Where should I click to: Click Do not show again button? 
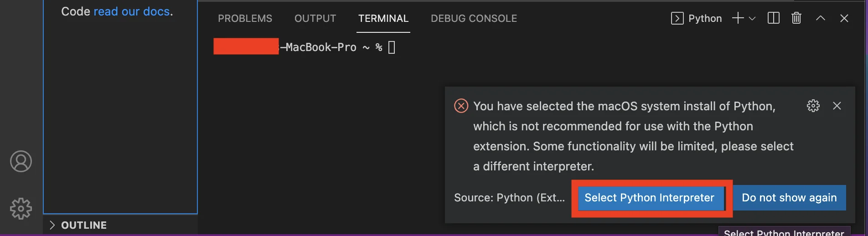pos(789,198)
